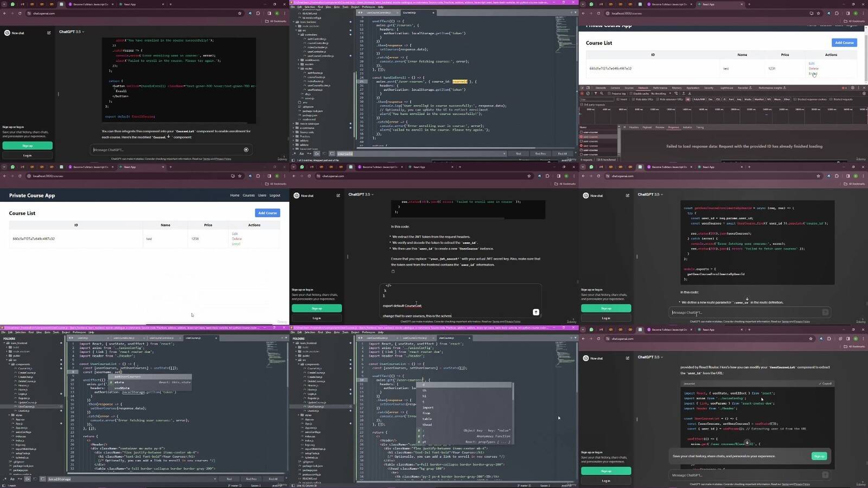Image resolution: width=868 pixels, height=488 pixels.
Task: Click the funnel filter icon in DevTools Network
Action: (596, 93)
